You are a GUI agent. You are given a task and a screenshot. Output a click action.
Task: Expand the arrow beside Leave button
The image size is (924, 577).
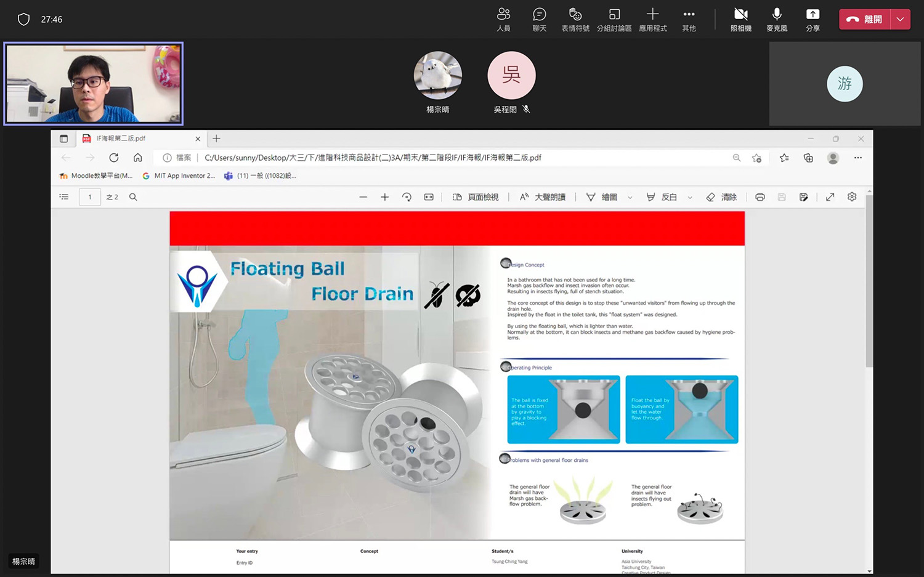(x=901, y=19)
